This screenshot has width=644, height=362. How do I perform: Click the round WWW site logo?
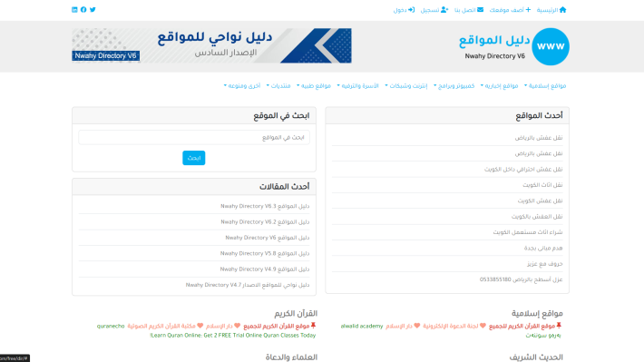(x=551, y=46)
